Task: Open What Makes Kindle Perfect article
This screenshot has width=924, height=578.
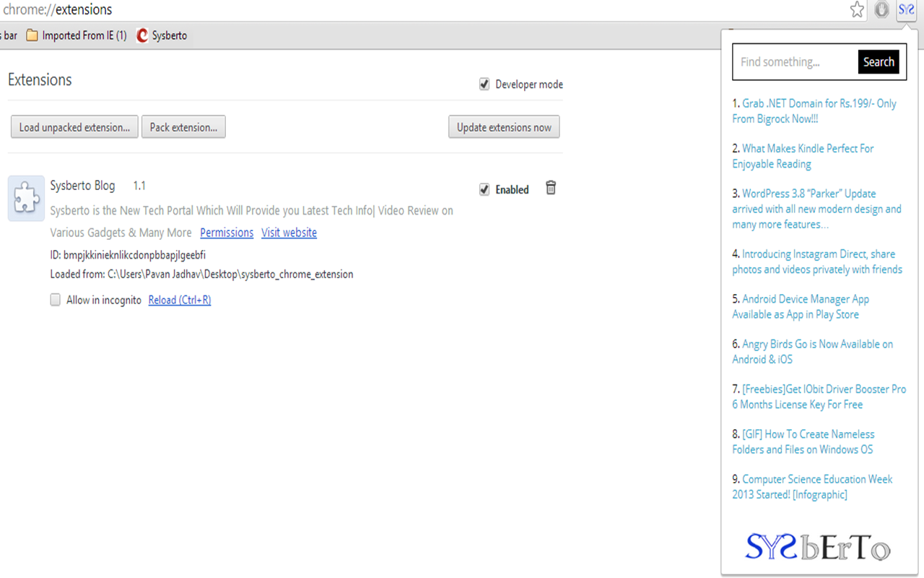Action: pos(803,156)
